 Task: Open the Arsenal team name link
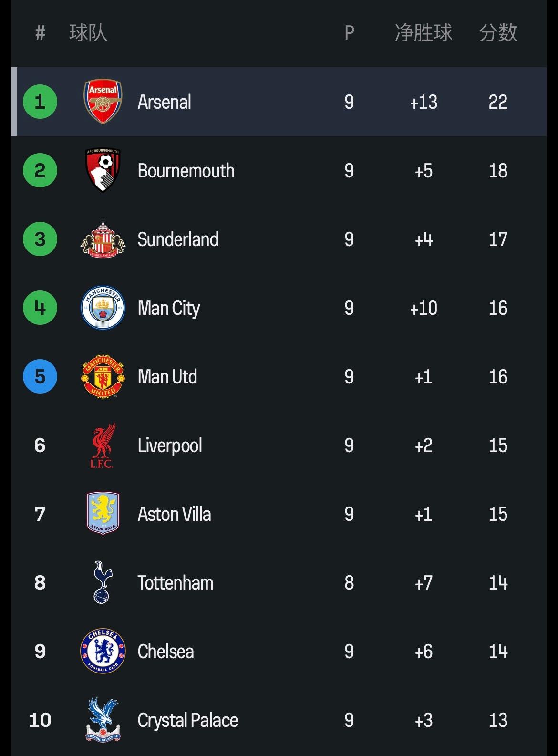164,102
